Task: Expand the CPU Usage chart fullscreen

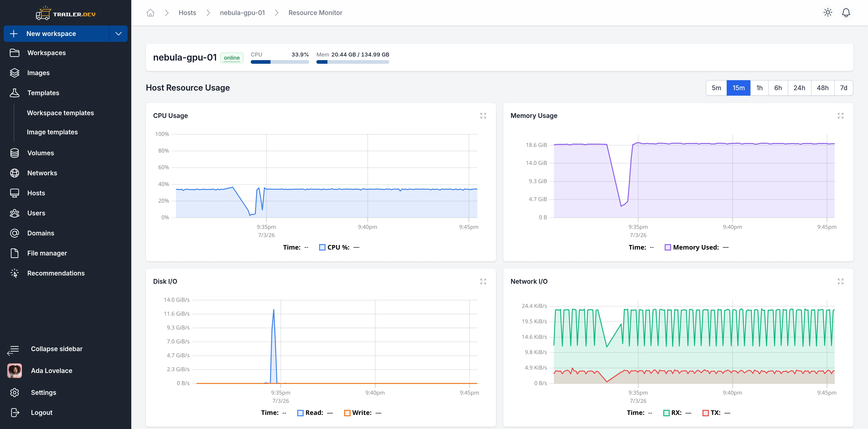Action: pyautogui.click(x=483, y=116)
